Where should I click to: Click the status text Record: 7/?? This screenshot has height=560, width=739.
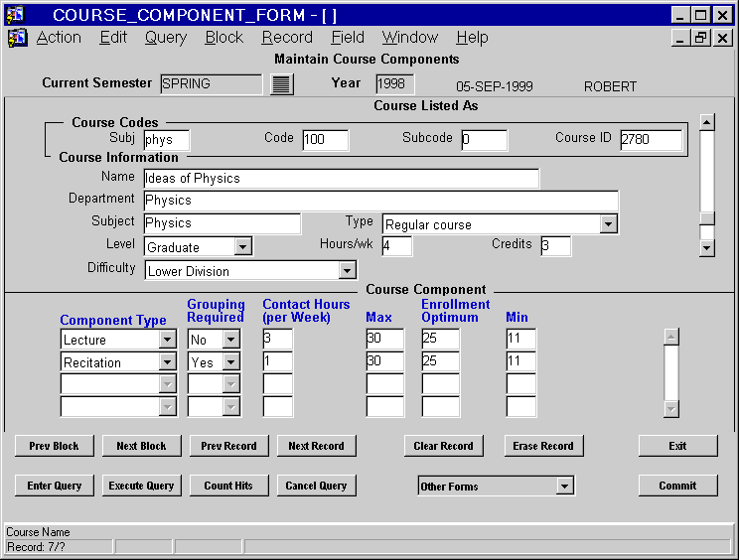[x=36, y=547]
